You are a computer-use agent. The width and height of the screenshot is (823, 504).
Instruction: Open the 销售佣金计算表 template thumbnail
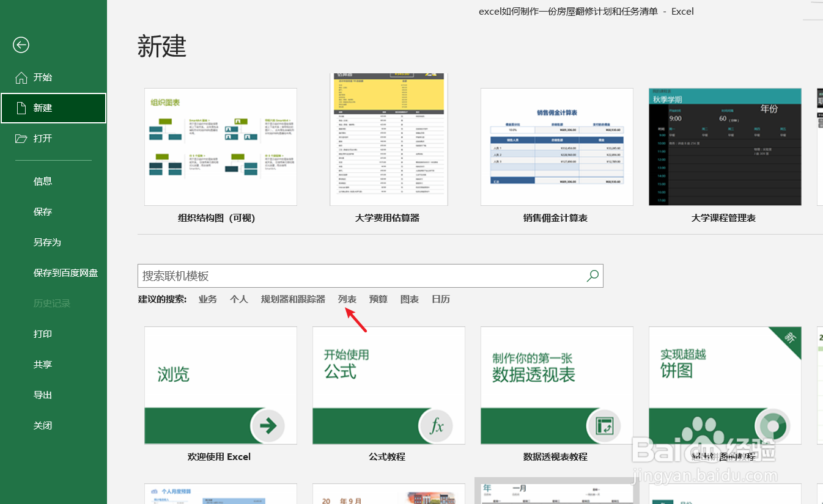557,147
